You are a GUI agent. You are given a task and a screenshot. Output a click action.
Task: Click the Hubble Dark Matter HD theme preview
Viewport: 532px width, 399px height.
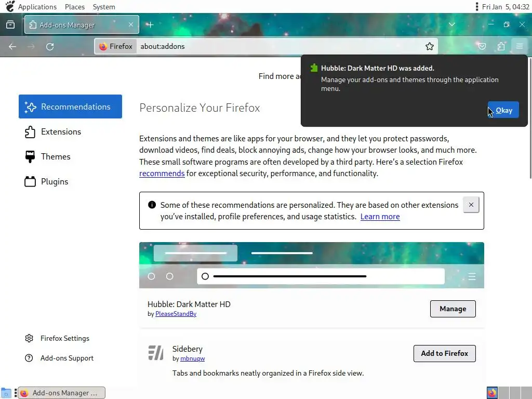(312, 265)
